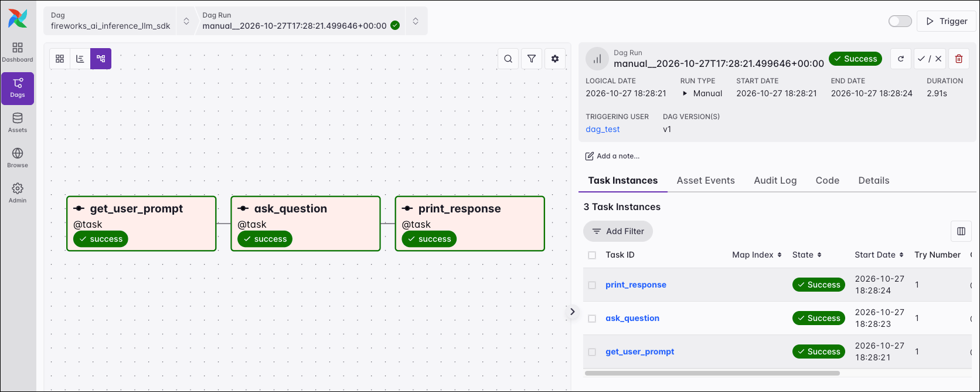Click Success state in get_user_prompt row
This screenshot has height=392, width=980.
pyautogui.click(x=819, y=352)
